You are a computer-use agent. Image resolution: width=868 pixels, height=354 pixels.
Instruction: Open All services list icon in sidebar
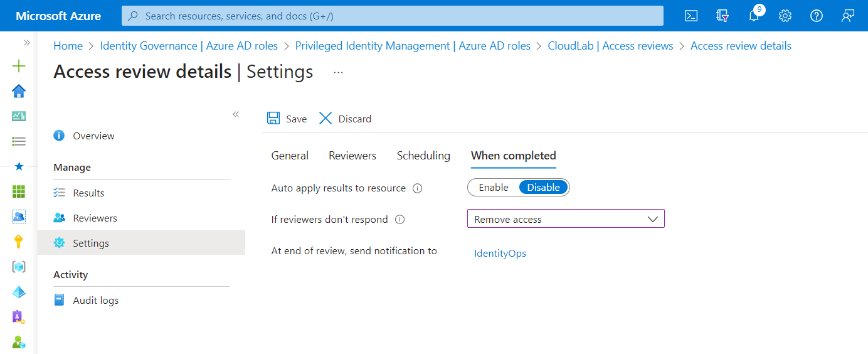tap(19, 141)
